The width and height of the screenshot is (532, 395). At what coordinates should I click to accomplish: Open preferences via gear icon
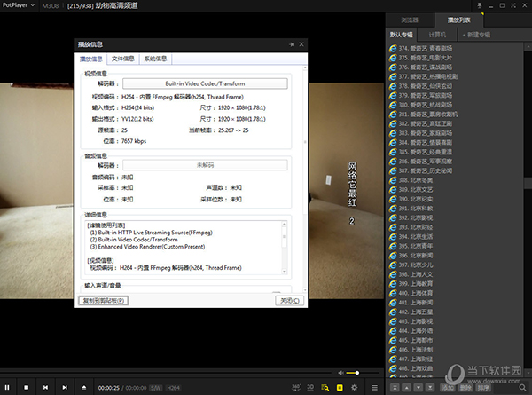coord(354,387)
